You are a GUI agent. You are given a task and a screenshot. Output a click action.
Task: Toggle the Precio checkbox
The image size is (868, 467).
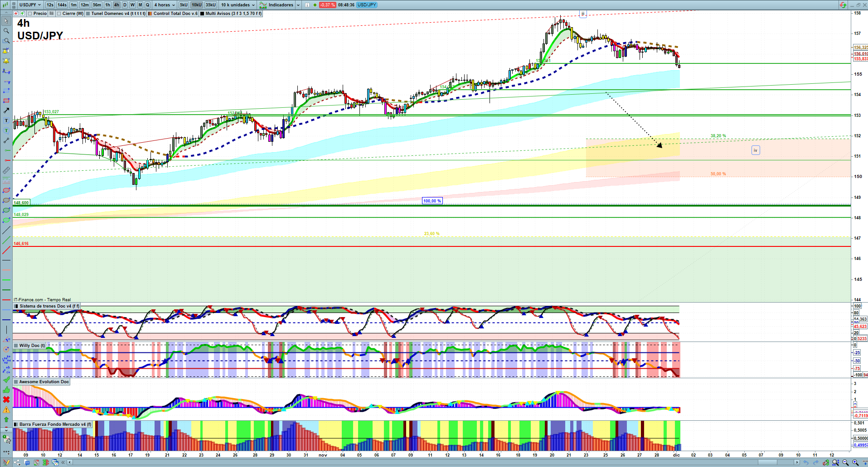point(30,14)
